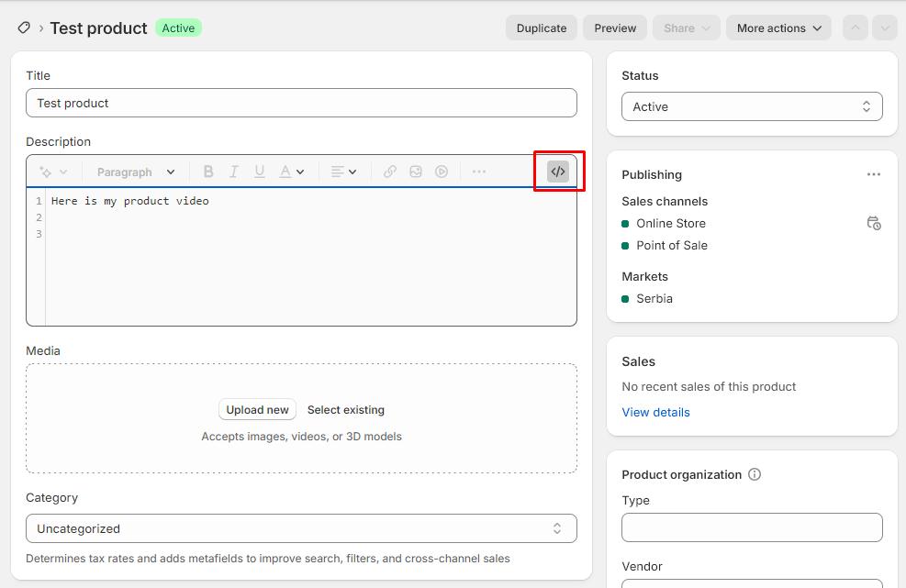Viewport: 906px width, 588px height.
Task: Click the schedule Online Store availability icon
Action: (874, 223)
